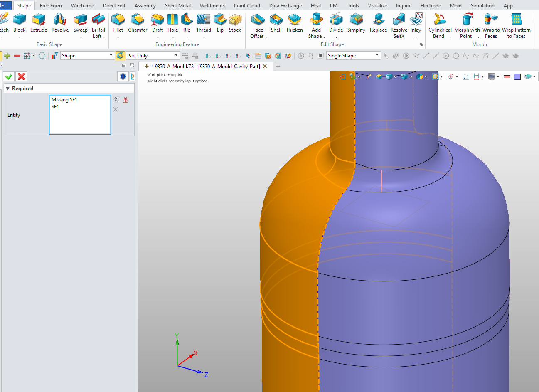The width and height of the screenshot is (539, 392).
Task: Toggle the dashed polygon pick icon
Action: pyautogui.click(x=42, y=56)
